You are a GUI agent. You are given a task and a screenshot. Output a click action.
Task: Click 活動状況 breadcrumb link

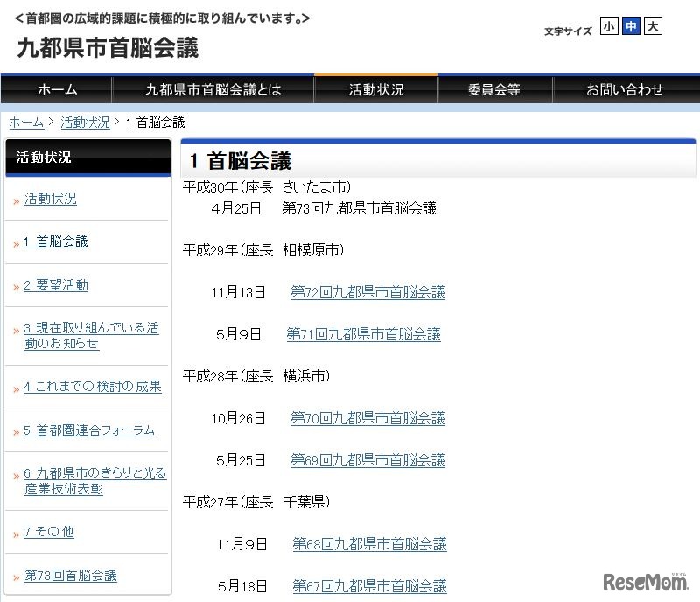[85, 122]
